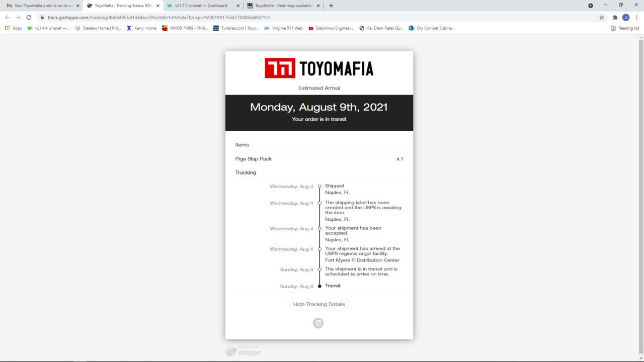Click the Items section heading

[242, 145]
